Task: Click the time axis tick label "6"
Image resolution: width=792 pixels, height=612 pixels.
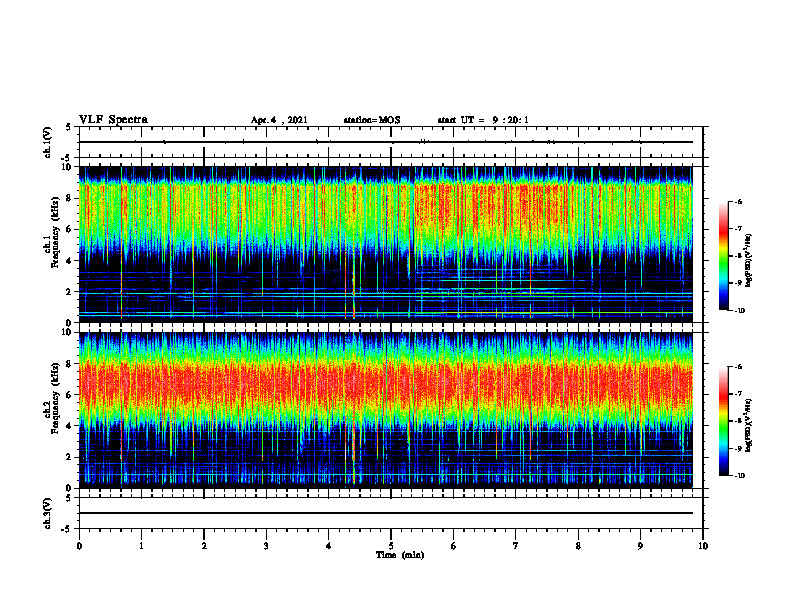Action: tap(454, 546)
